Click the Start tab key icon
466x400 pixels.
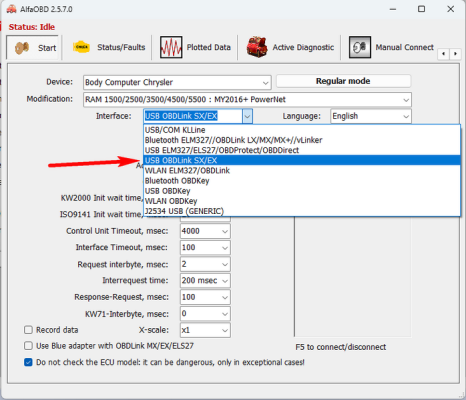[x=22, y=48]
